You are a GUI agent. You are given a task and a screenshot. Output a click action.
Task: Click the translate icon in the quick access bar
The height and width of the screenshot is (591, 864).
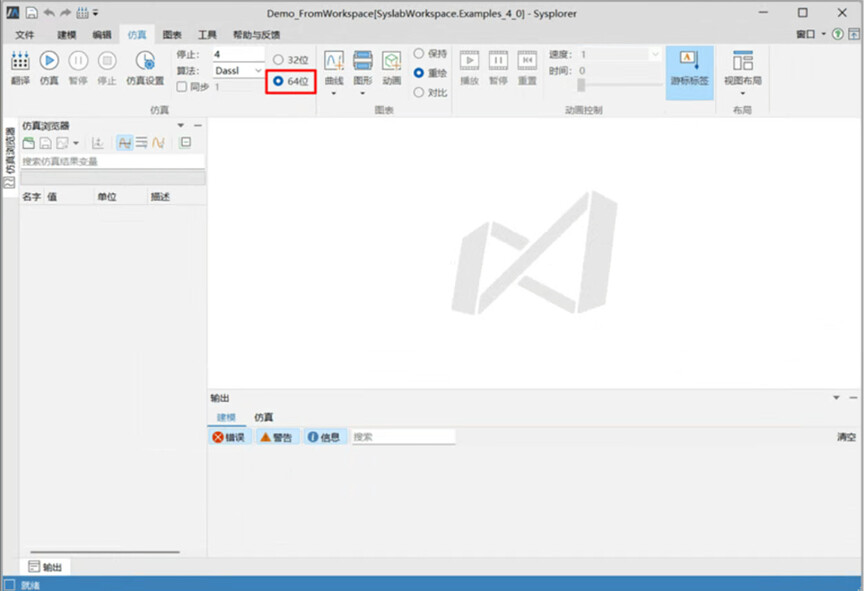click(82, 13)
